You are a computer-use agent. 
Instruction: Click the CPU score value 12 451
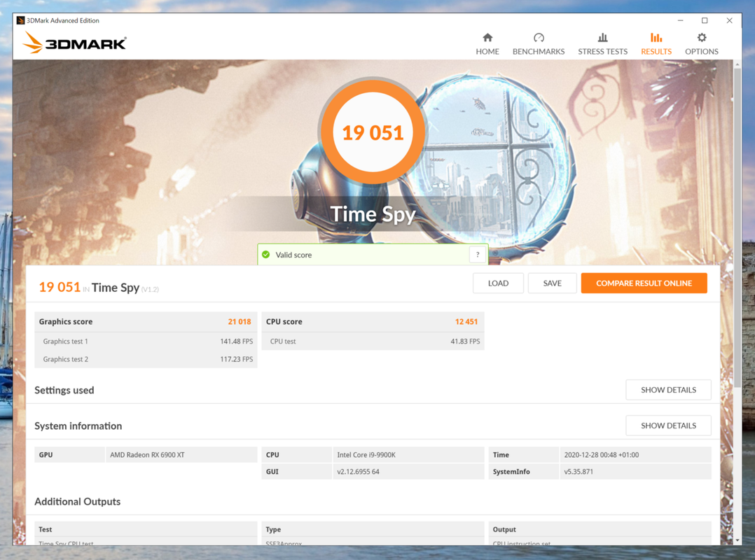[x=466, y=322]
